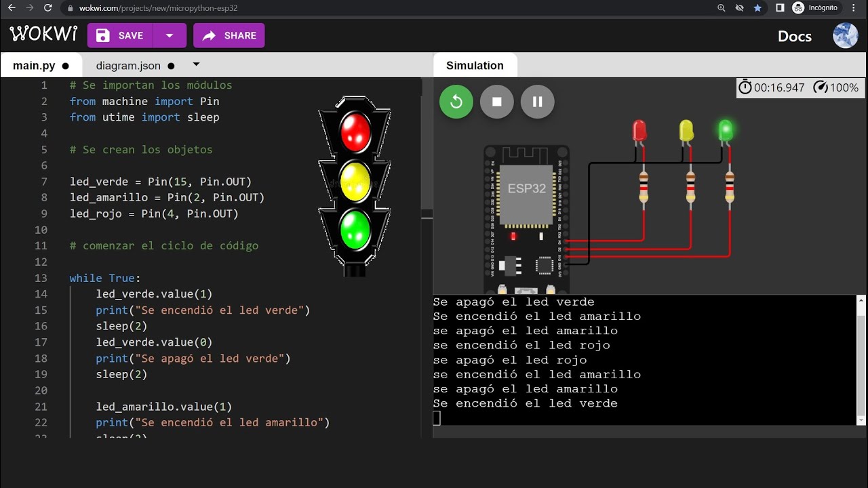Select the resistor below the green LED

click(x=730, y=187)
